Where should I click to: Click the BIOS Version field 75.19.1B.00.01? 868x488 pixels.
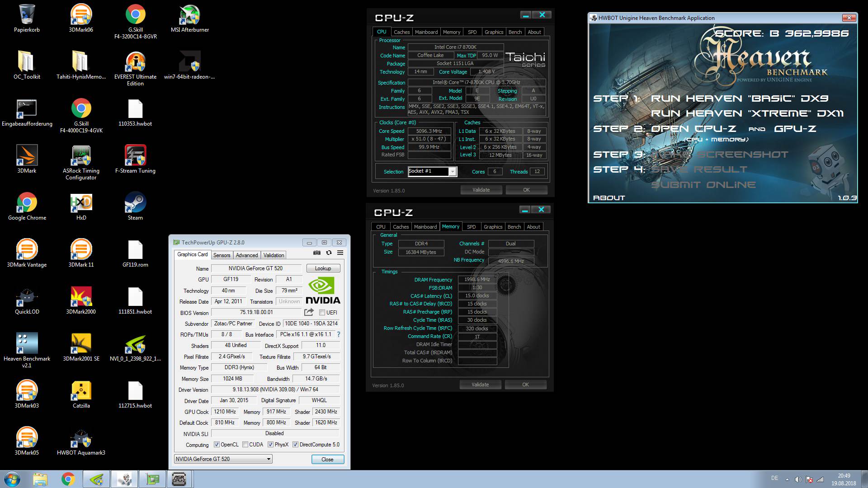(x=256, y=312)
